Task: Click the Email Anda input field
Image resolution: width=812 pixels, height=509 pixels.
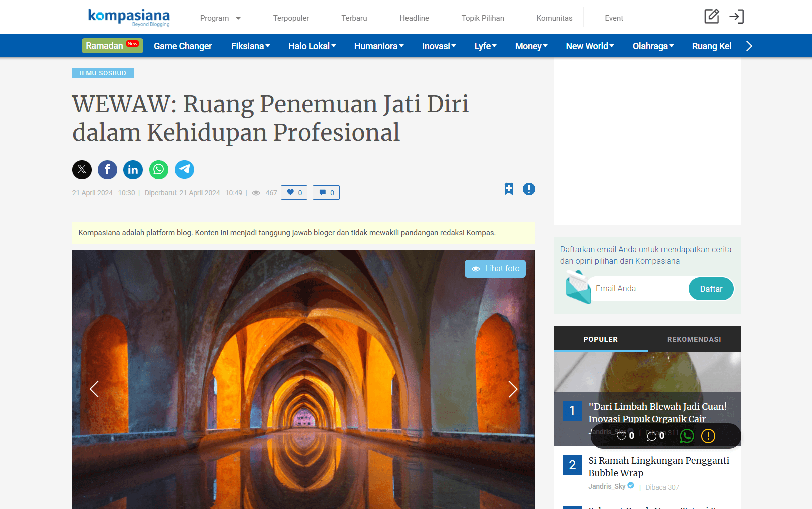Action: [x=639, y=289]
